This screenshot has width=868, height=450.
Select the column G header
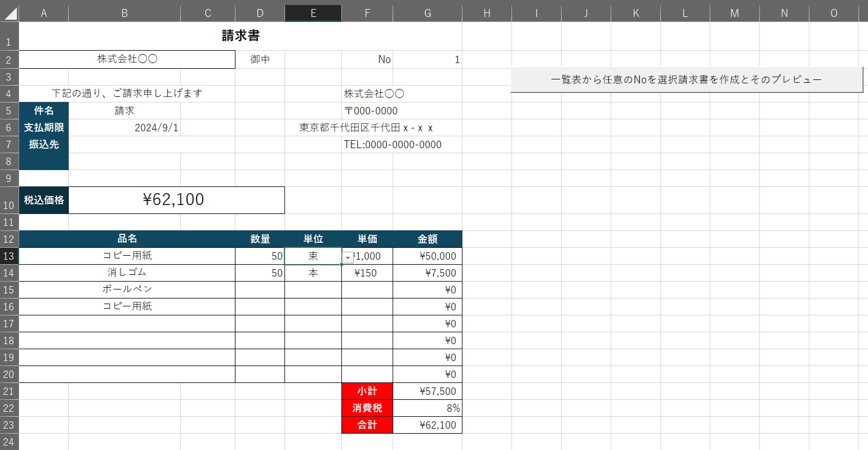(428, 13)
